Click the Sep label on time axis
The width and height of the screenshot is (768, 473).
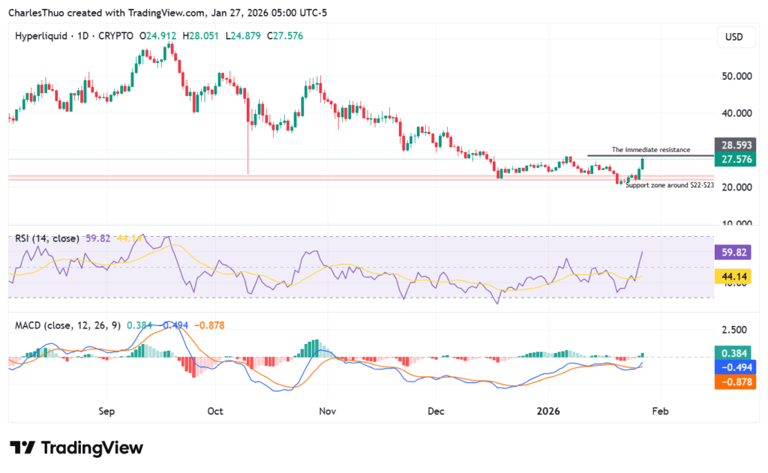point(106,411)
